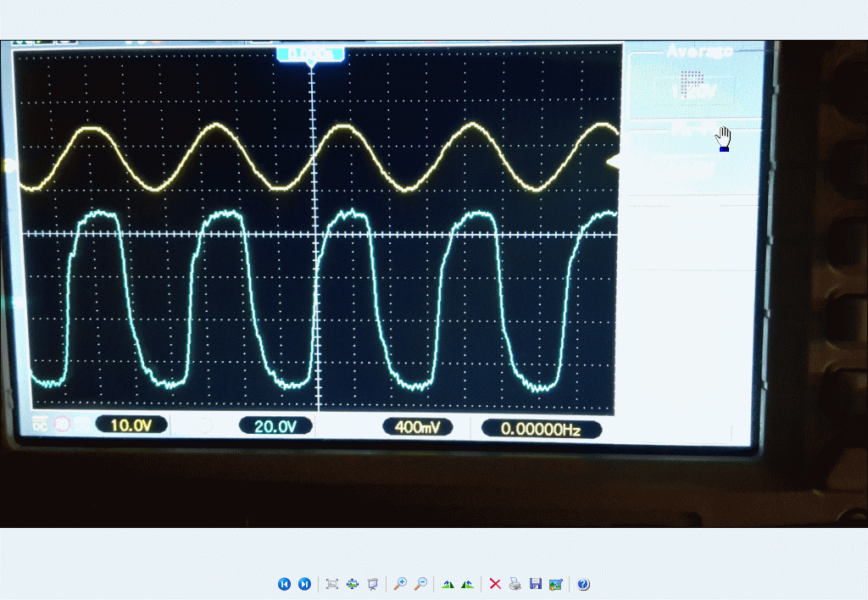868x600 pixels.
Task: Save a copy via floppy disk icon
Action: click(x=535, y=584)
